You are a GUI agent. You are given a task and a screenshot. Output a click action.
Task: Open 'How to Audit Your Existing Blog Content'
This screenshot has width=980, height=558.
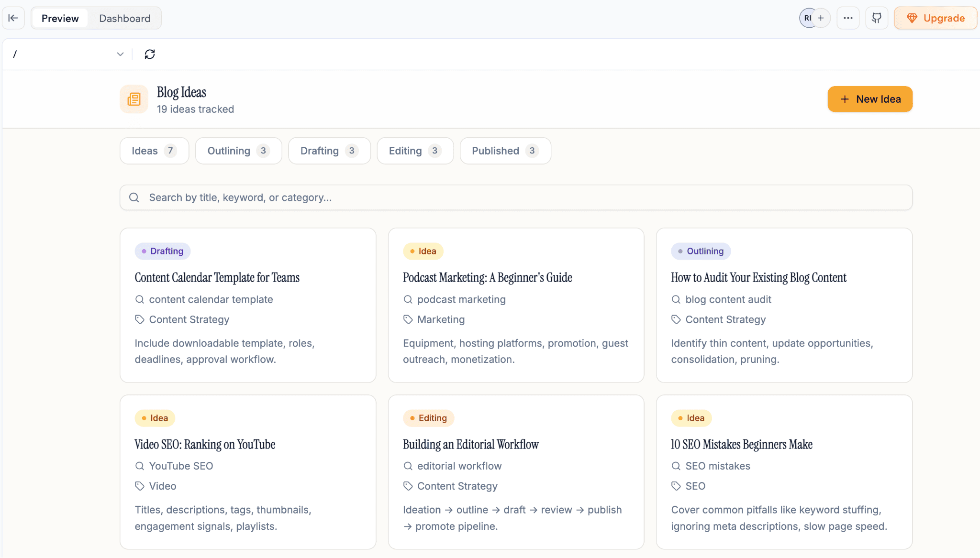pos(758,277)
